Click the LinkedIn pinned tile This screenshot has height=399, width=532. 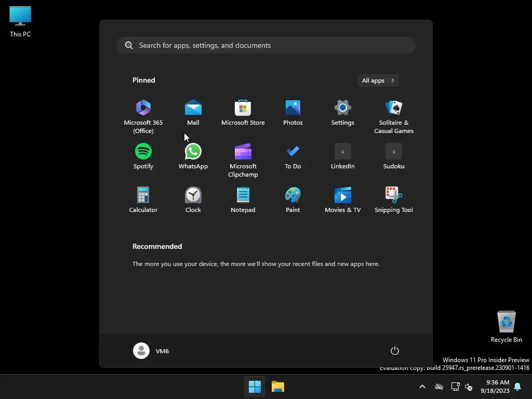tap(343, 156)
